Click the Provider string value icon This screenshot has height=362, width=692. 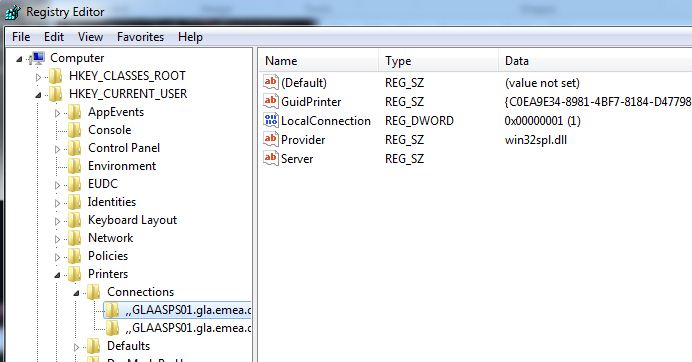[x=271, y=139]
